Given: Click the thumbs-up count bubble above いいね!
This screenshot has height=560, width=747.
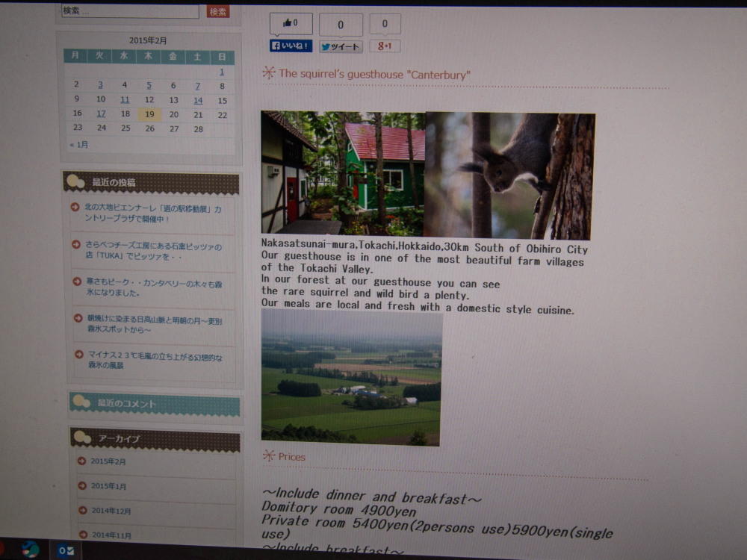Looking at the screenshot, I should (x=291, y=23).
